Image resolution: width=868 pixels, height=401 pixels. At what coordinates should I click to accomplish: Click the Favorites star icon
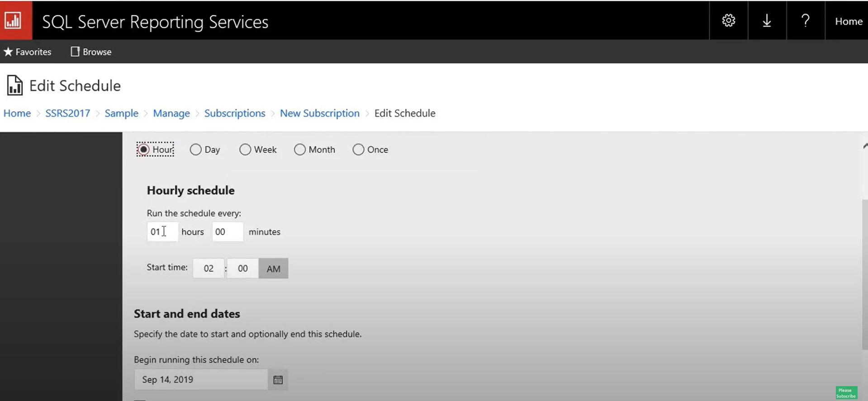8,52
